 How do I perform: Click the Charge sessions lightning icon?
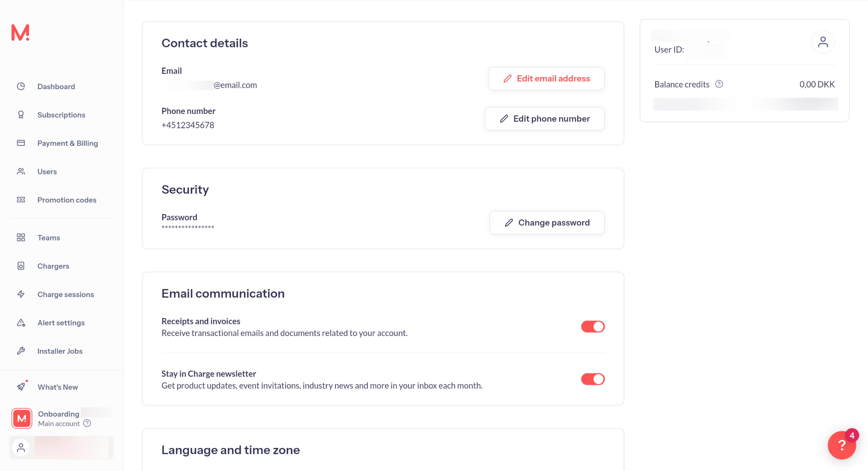(x=21, y=294)
